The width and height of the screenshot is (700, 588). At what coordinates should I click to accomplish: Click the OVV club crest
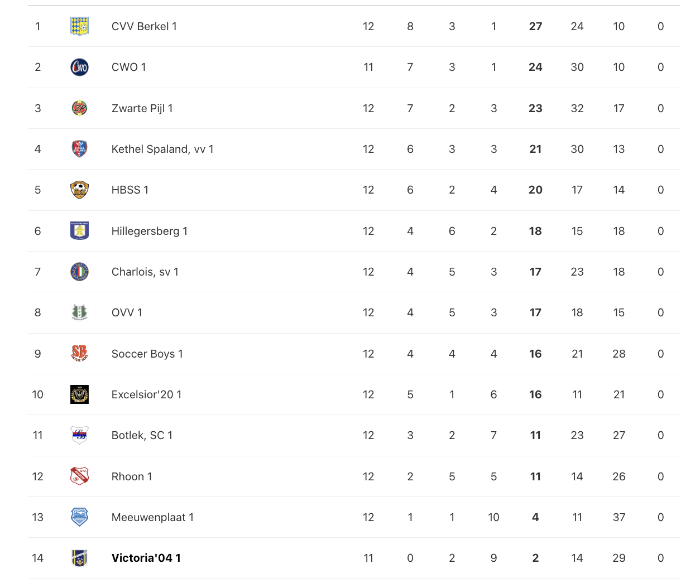(79, 312)
